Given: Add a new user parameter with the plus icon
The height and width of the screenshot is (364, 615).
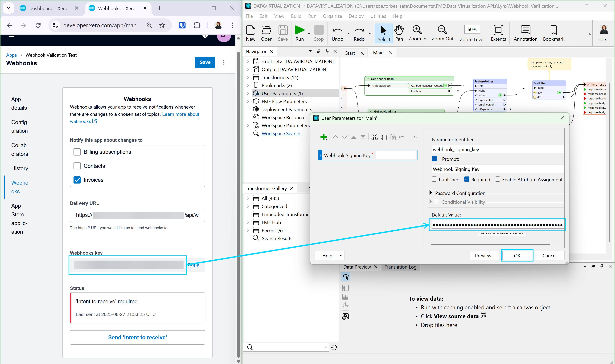Looking at the screenshot, I should point(323,137).
